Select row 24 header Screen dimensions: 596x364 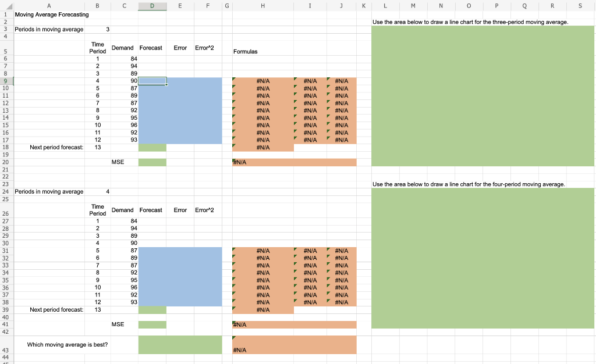tap(6, 192)
